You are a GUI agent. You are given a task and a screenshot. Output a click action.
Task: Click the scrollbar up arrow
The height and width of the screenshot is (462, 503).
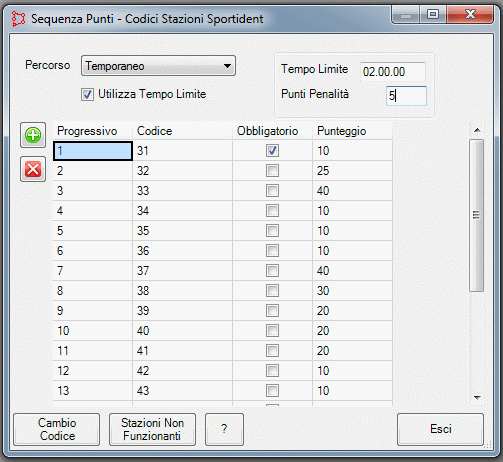coord(477,130)
